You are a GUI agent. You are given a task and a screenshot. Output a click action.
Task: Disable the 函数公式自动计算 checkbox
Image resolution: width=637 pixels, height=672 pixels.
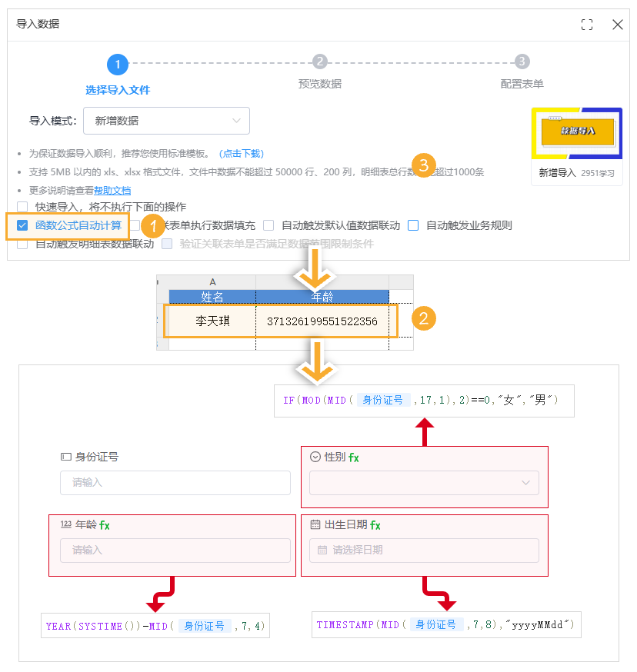coord(21,226)
